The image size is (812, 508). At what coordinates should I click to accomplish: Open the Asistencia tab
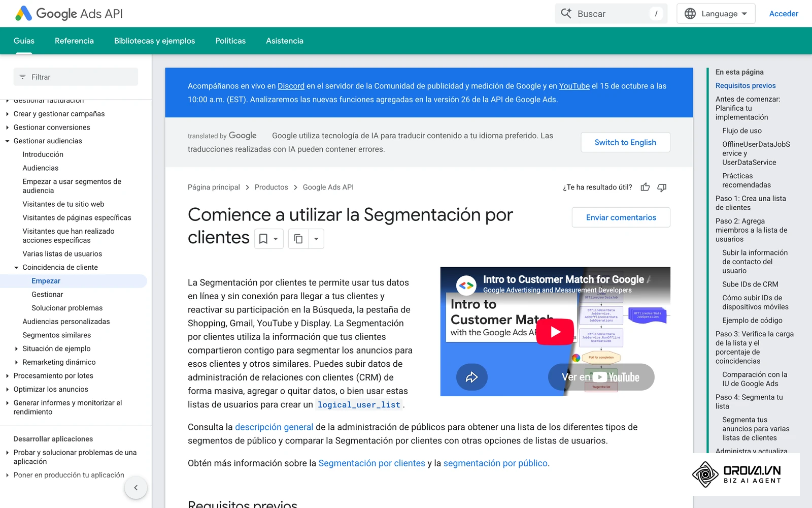[285, 41]
